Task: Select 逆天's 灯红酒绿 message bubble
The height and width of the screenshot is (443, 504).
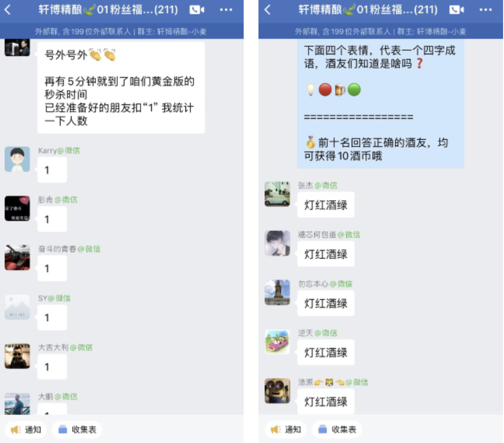Action: coord(326,352)
